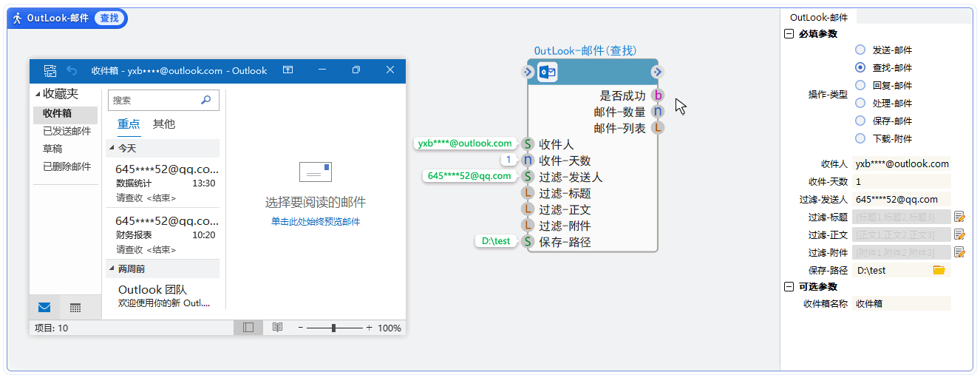
Task: Click the undo arrow in Outlook title bar
Action: pyautogui.click(x=72, y=70)
